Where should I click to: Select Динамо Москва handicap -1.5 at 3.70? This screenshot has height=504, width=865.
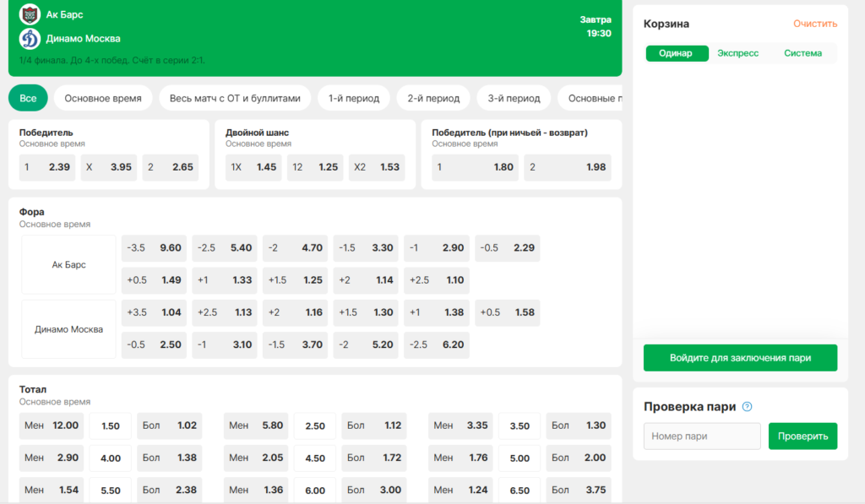click(295, 344)
